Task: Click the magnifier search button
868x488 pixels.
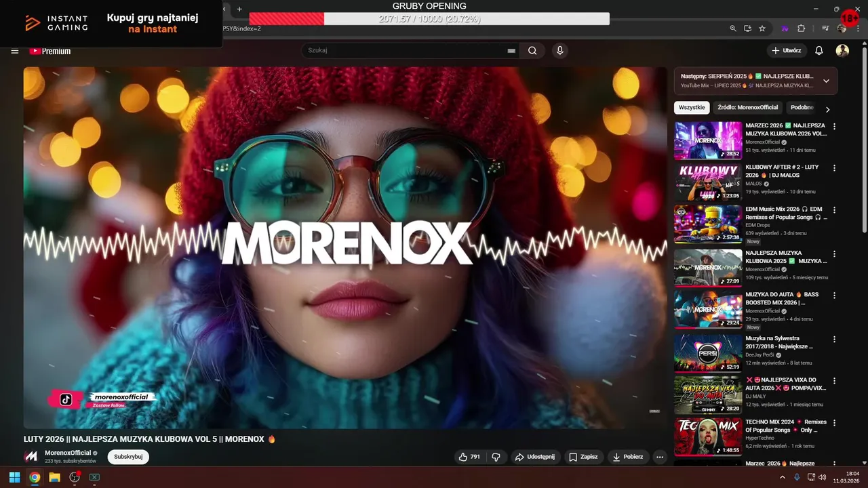Action: pyautogui.click(x=532, y=51)
